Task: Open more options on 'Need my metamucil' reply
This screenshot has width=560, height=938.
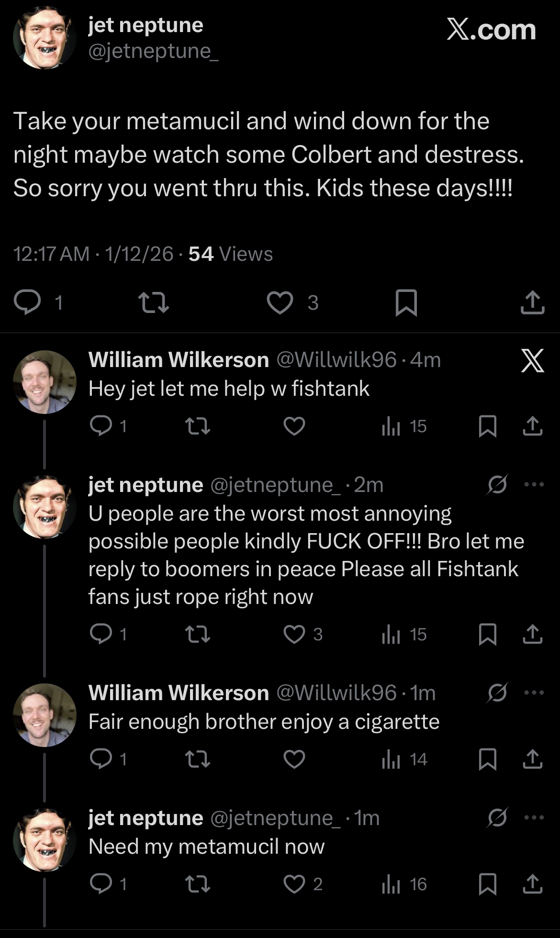Action: click(534, 817)
